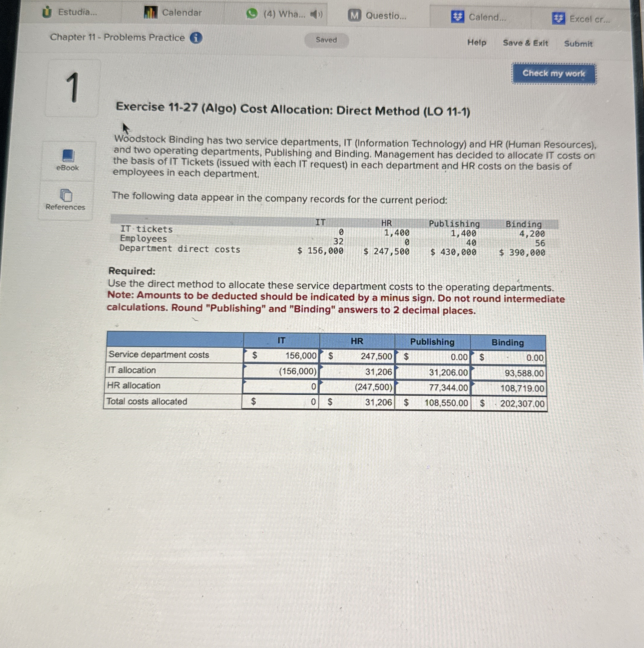Click the WhatsApp tab speaker mute icon
The width and height of the screenshot is (644, 648).
[x=316, y=14]
